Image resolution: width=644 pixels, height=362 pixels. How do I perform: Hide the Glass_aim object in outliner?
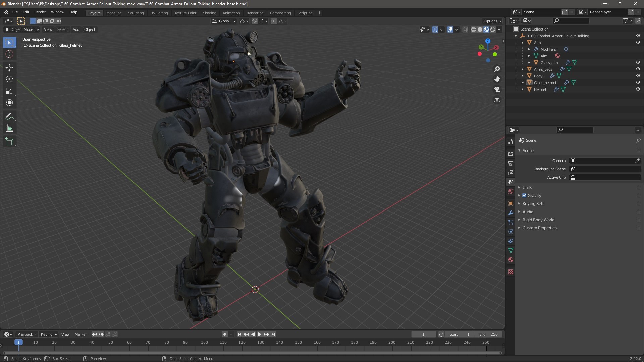tap(638, 62)
